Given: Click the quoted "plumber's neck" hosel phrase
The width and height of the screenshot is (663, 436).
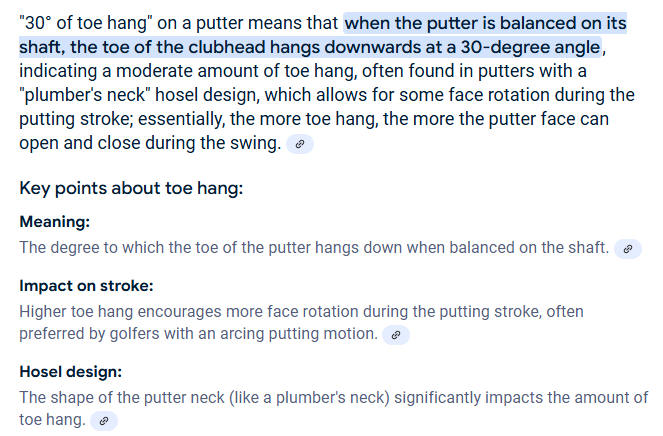Looking at the screenshot, I should pos(85,95).
